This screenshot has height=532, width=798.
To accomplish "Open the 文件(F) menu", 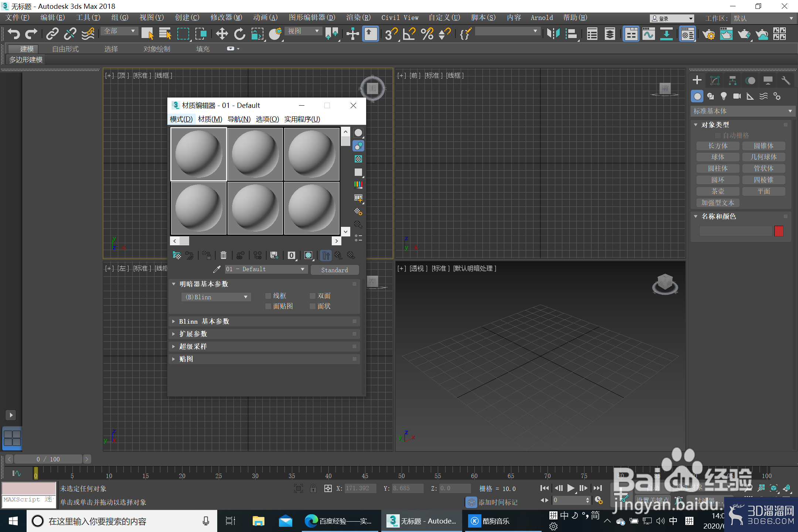I will [17, 18].
